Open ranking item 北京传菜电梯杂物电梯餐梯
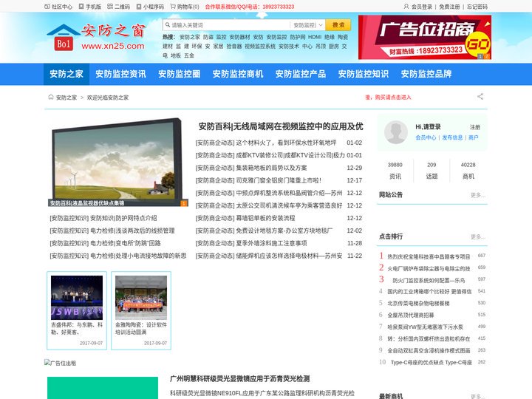 [x=418, y=304]
